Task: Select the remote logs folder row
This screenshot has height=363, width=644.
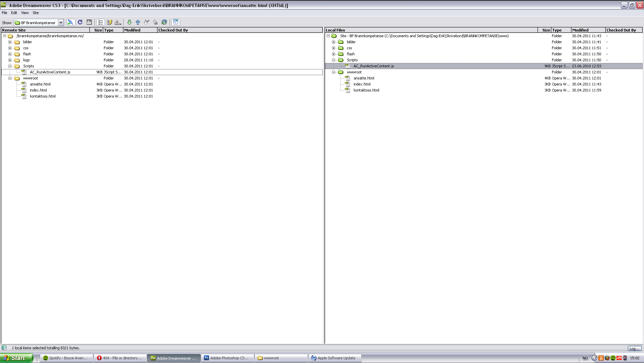Action: click(162, 60)
